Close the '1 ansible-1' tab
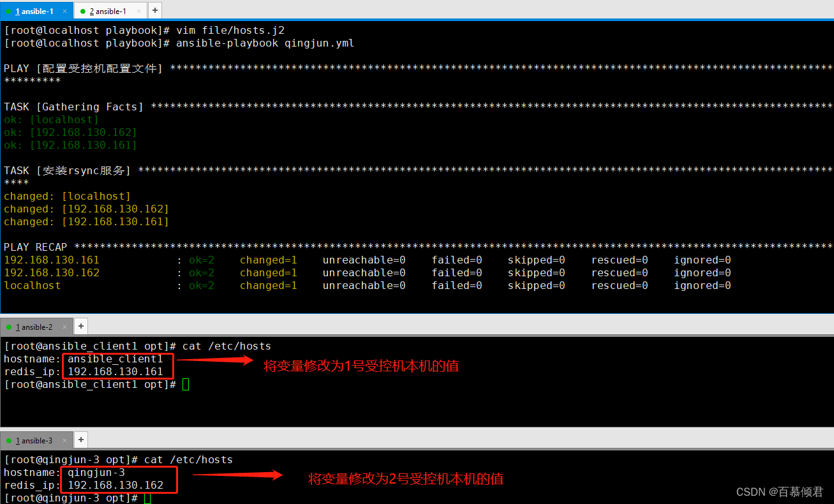Image resolution: width=834 pixels, height=504 pixels. (x=64, y=11)
